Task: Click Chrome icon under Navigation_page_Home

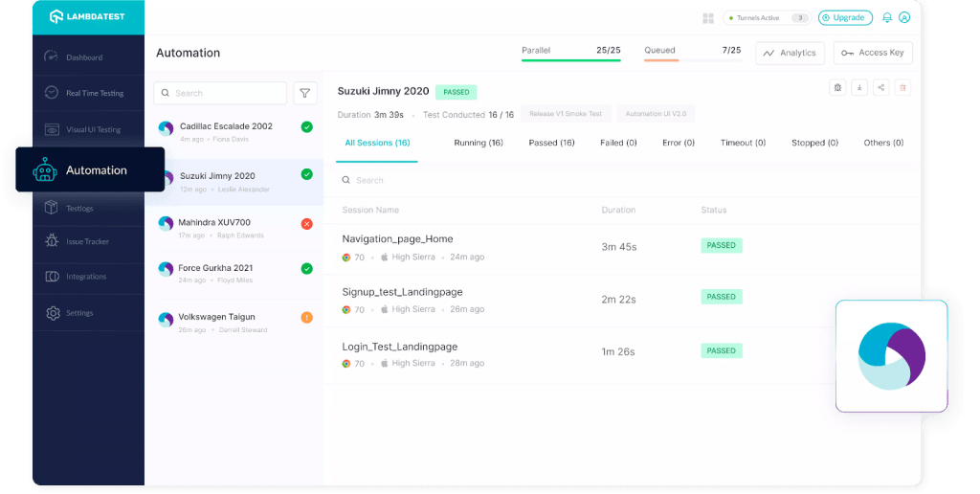Action: 346,257
